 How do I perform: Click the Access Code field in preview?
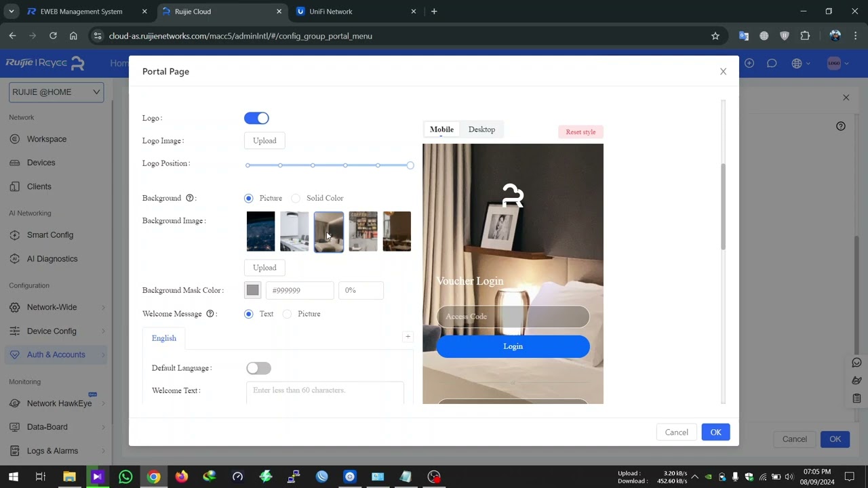pos(513,317)
